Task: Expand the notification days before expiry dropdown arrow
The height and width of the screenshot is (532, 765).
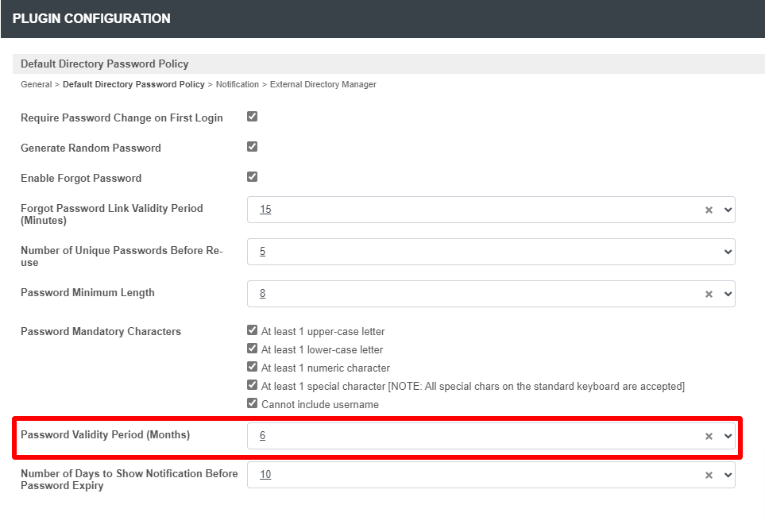Action: [x=728, y=476]
